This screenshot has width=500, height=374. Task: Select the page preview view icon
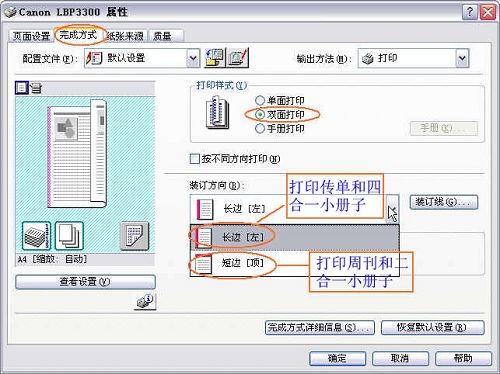tap(22, 88)
